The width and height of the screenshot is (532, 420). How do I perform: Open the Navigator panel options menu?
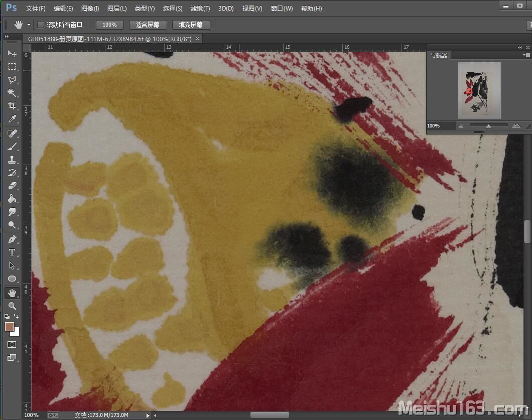[x=526, y=55]
